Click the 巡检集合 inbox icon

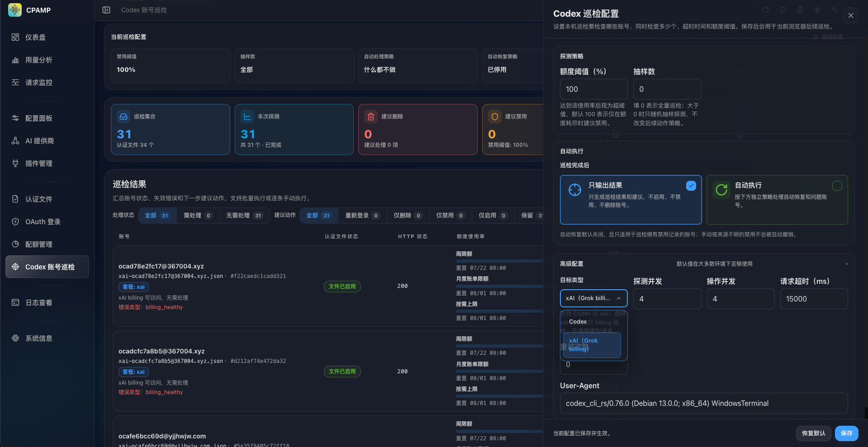coord(123,117)
